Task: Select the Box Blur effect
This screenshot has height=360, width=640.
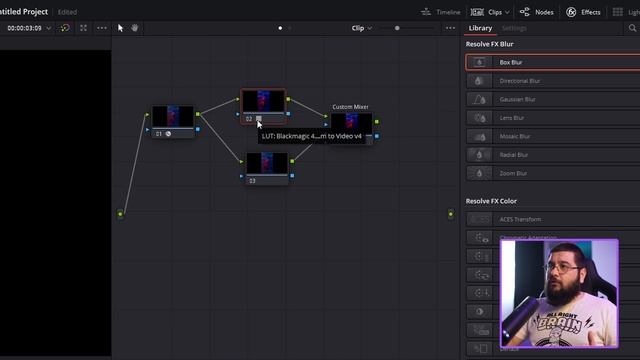Action: pyautogui.click(x=553, y=62)
